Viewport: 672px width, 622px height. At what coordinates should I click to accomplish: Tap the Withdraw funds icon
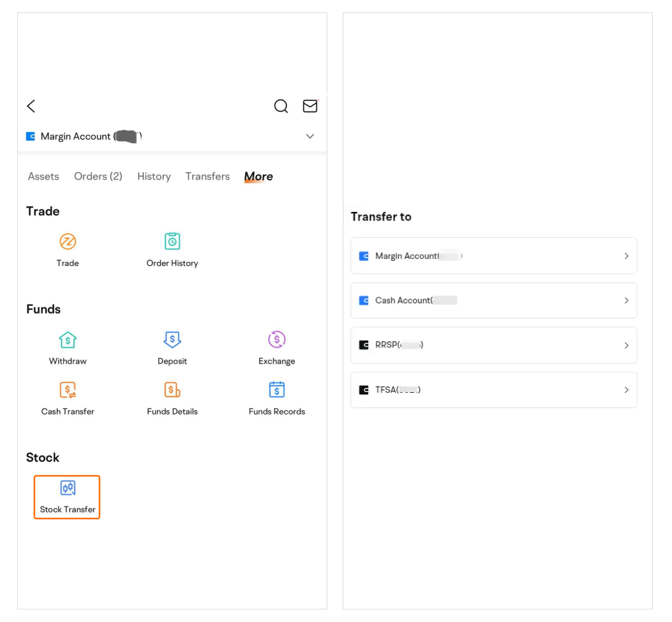tap(68, 339)
